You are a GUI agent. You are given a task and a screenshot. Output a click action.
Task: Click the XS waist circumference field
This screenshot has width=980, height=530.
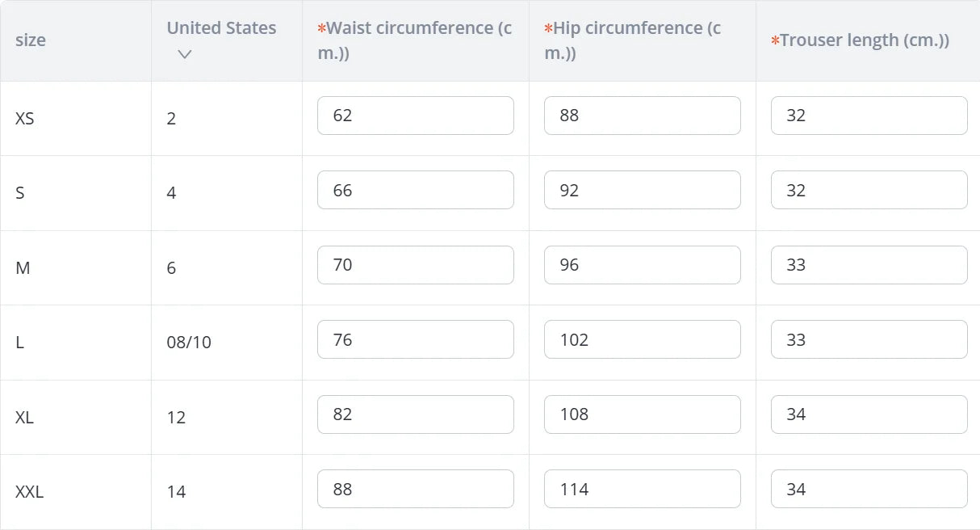[x=415, y=116]
